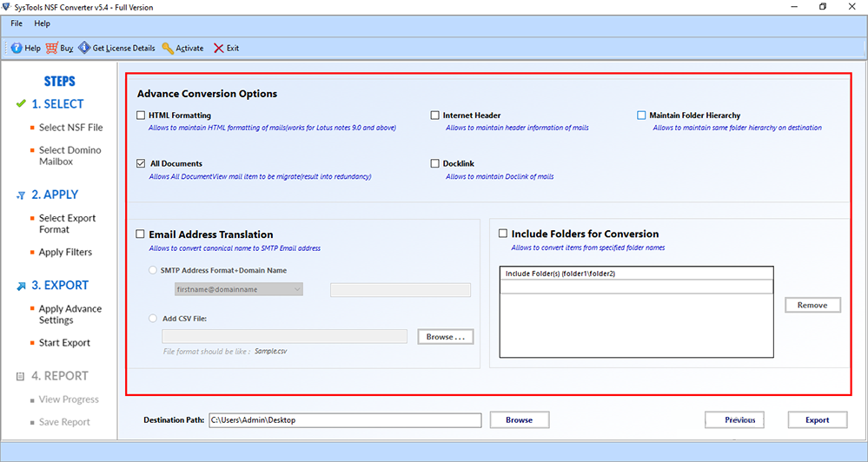
Task: Click the 4. REPORT heading
Action: click(60, 376)
